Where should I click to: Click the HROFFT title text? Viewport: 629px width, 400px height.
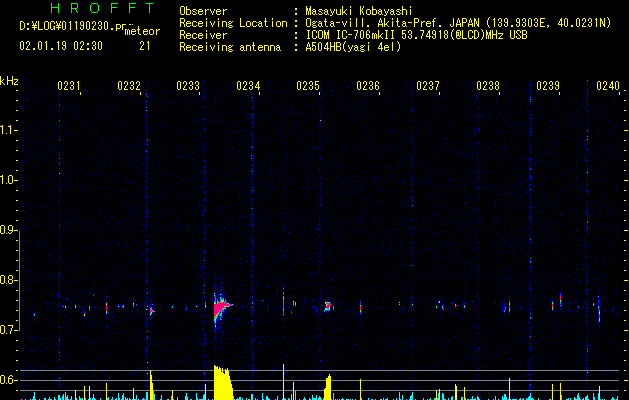point(103,8)
